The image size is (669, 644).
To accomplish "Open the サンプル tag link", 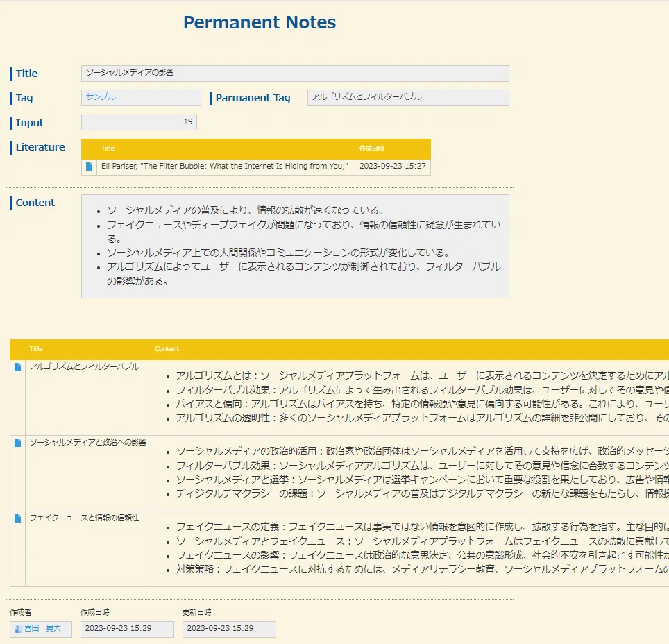I will pyautogui.click(x=101, y=97).
